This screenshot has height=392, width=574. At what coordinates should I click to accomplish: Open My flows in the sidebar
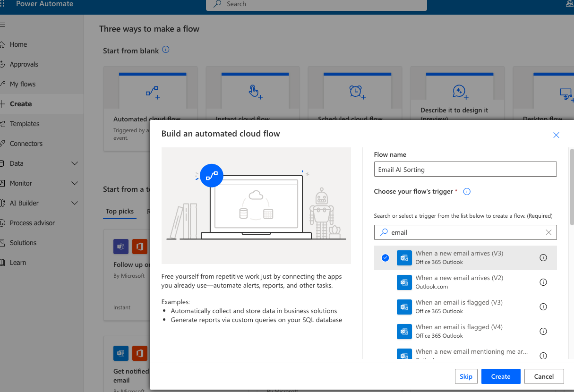tap(23, 84)
